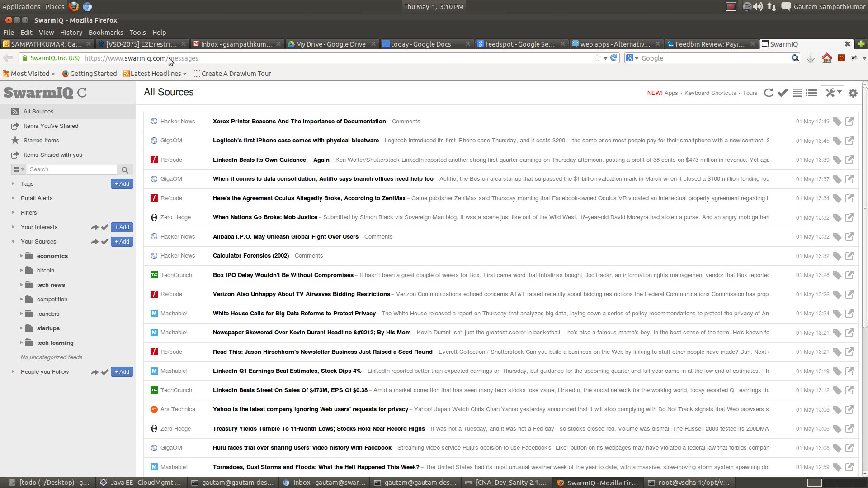This screenshot has width=868, height=488.
Task: Open Keyboard Shortcuts link
Action: click(710, 93)
